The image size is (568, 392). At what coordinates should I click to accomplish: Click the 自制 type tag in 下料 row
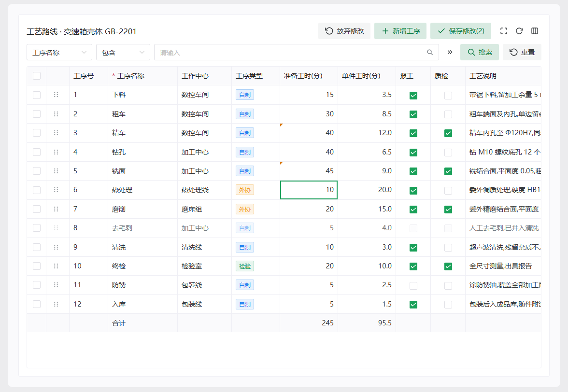point(244,95)
